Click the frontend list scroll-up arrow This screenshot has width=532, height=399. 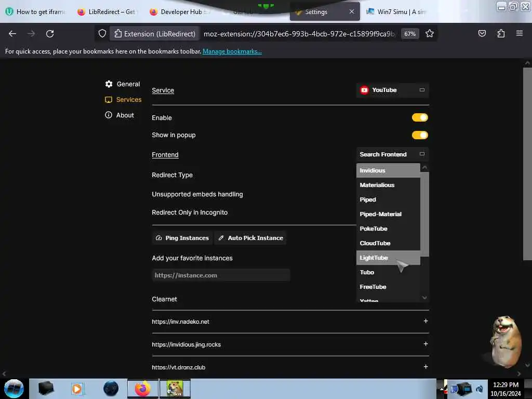click(424, 167)
